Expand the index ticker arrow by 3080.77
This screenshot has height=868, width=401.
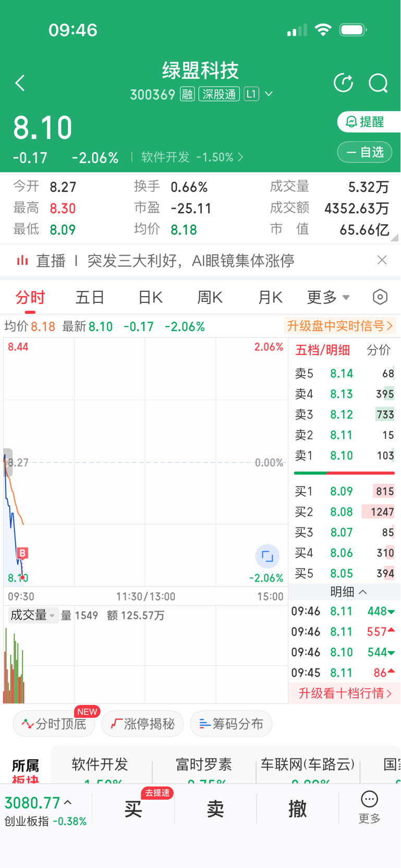pos(68,803)
